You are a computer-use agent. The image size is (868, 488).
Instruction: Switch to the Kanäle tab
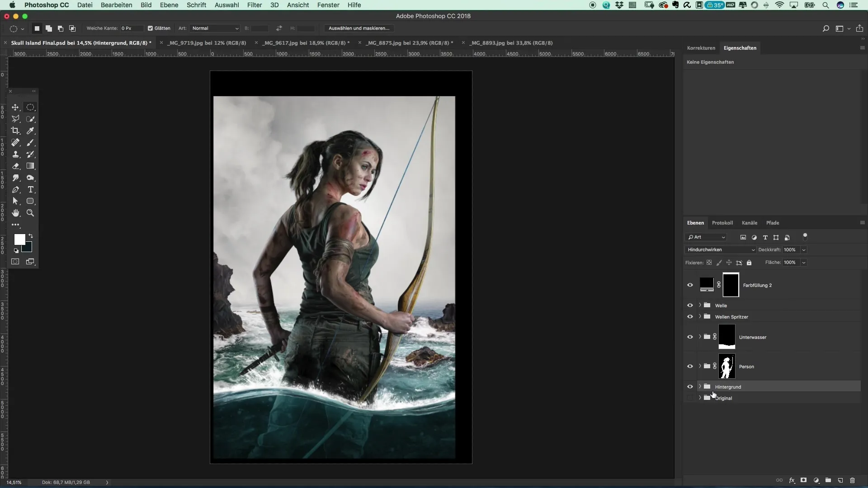pos(749,223)
